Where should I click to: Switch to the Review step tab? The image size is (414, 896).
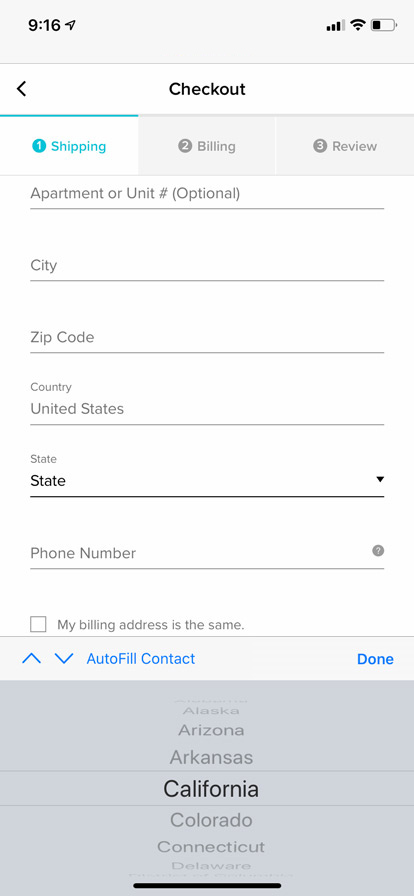tap(345, 146)
